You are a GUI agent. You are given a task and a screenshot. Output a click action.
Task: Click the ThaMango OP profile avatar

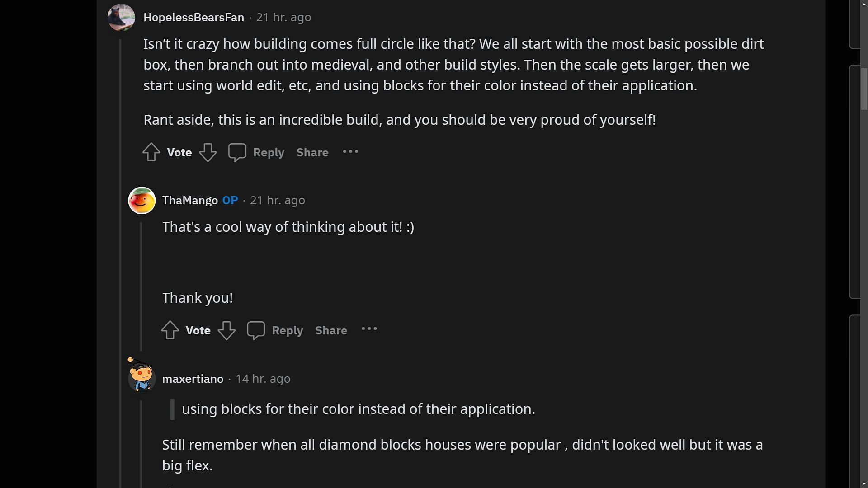click(x=142, y=200)
